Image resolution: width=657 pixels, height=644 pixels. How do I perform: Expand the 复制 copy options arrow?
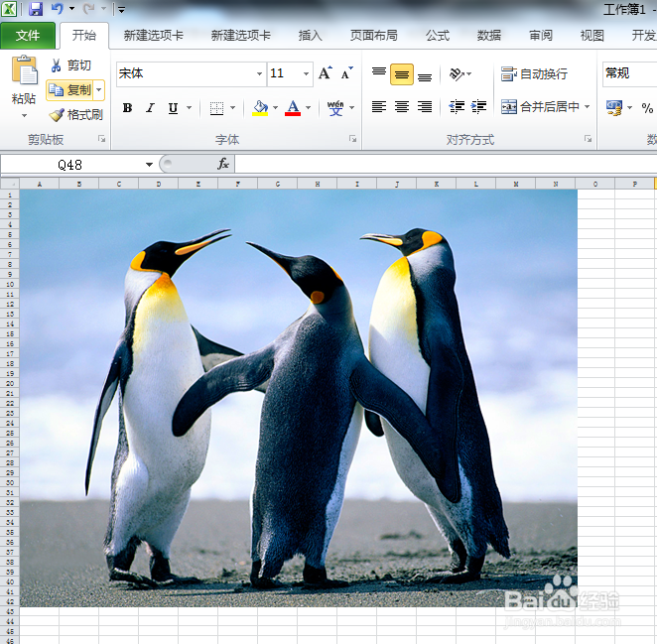click(99, 90)
